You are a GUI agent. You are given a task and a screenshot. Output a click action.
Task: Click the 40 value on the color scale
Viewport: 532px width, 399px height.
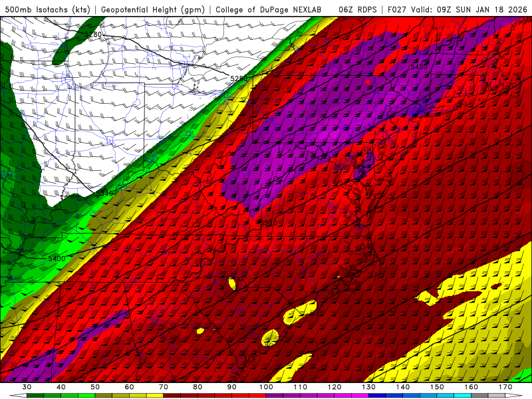tap(61, 387)
